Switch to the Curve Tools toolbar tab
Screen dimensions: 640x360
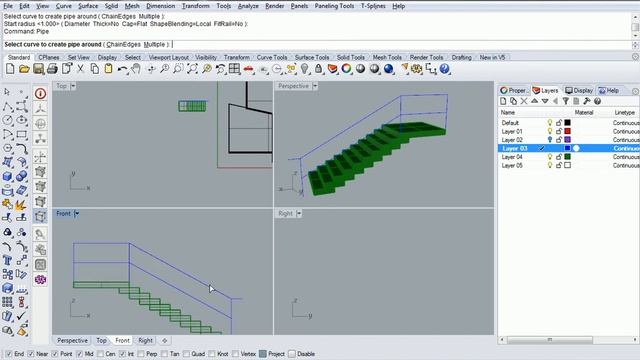[x=272, y=58]
